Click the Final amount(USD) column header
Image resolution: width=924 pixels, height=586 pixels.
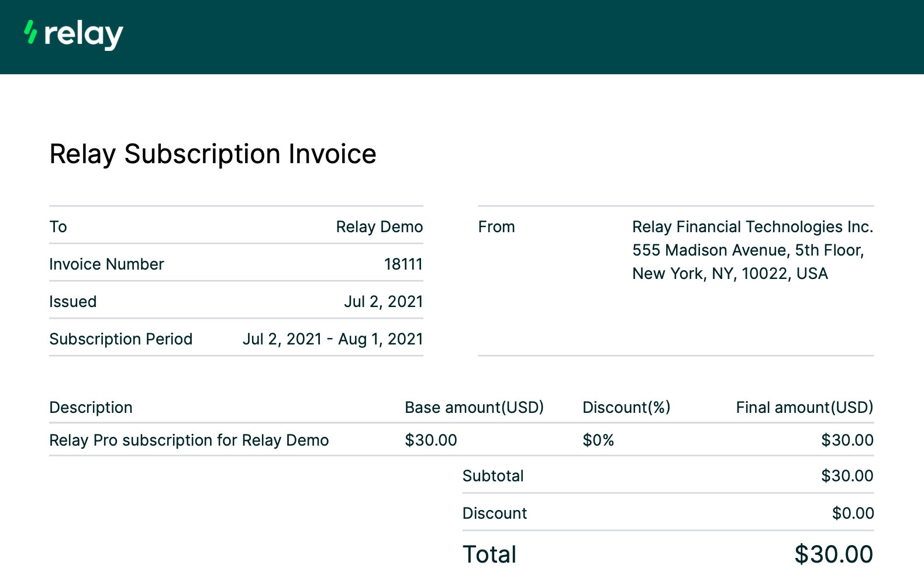(804, 408)
